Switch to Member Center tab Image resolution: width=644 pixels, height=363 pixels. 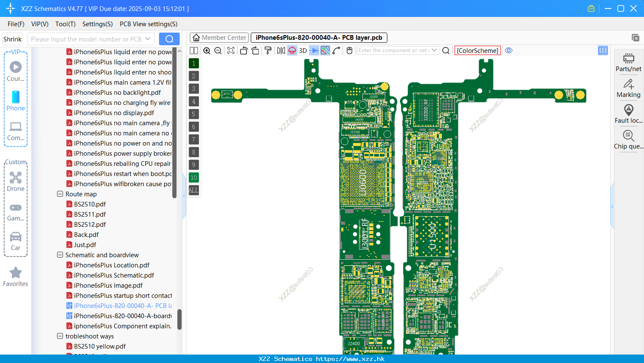(219, 38)
